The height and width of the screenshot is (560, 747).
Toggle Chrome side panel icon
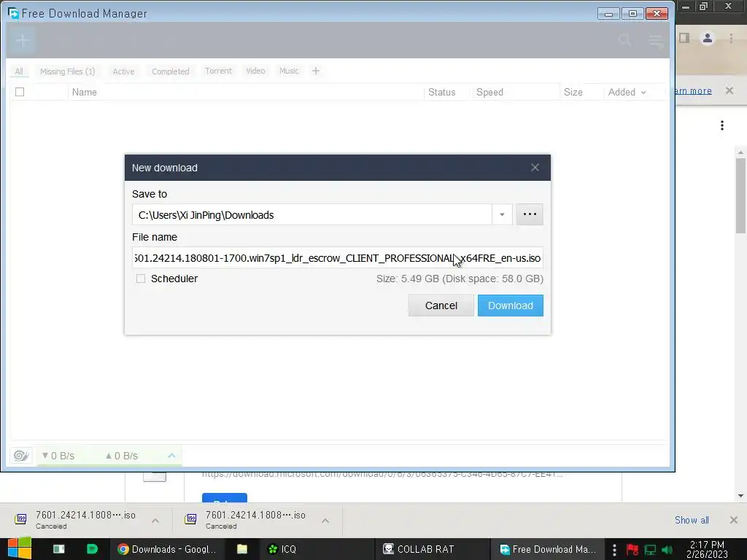684,38
